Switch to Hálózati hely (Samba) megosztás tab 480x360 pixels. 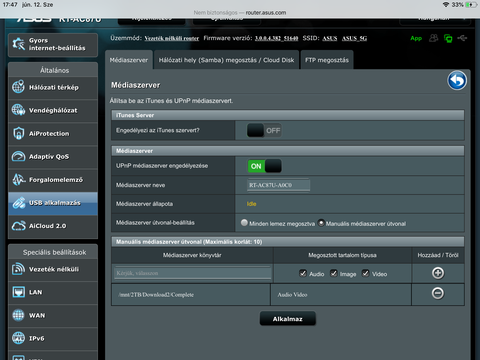[226, 60]
